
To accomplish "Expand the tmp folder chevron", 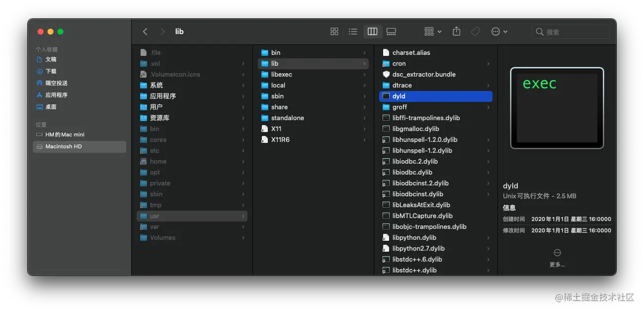I will 243,205.
